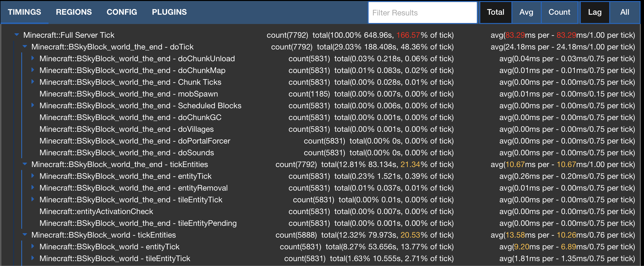The width and height of the screenshot is (644, 266).
Task: Collapse BSkyBlock_world_the_end doTick node
Action: click(25, 47)
